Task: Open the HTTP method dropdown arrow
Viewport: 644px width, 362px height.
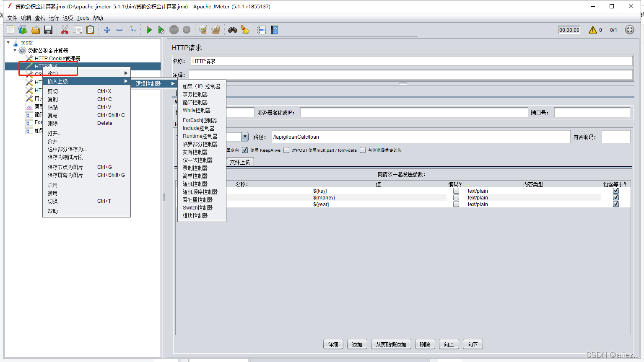Action: [x=245, y=137]
